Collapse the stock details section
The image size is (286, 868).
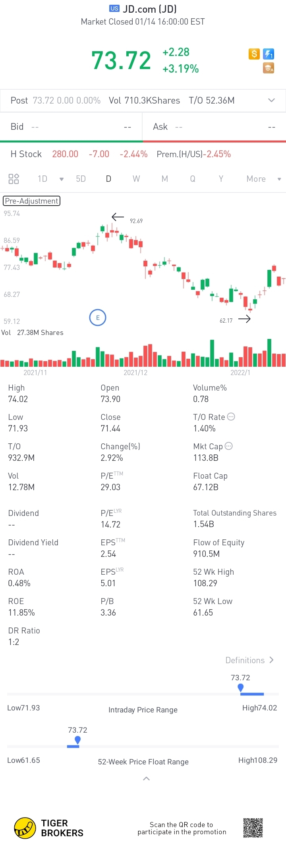pos(146,779)
